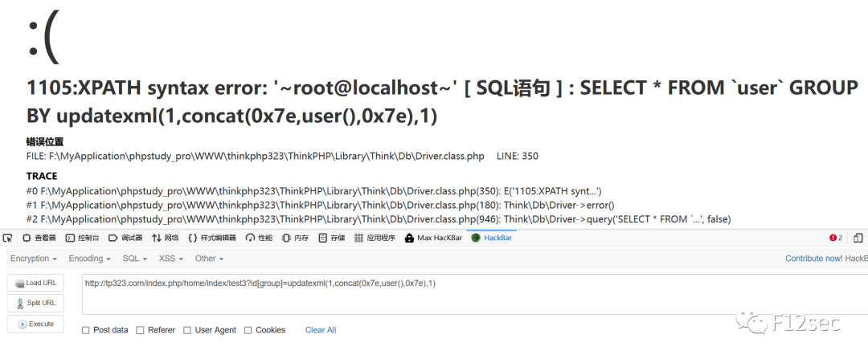Image resolution: width=868 pixels, height=359 pixels.
Task: Open the SQL dropdown menu
Action: 135,259
